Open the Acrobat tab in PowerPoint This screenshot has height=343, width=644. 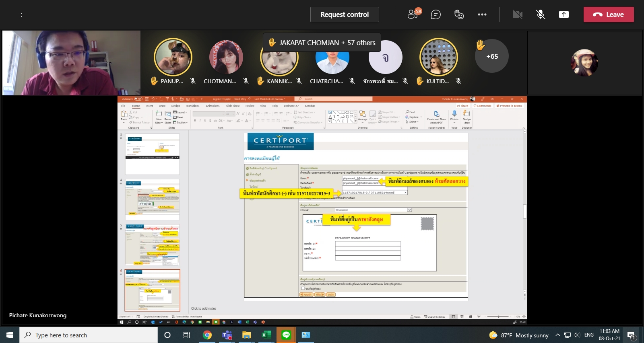[310, 106]
